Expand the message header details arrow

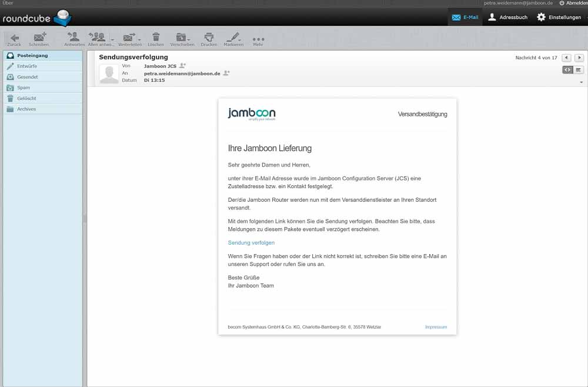pos(582,82)
